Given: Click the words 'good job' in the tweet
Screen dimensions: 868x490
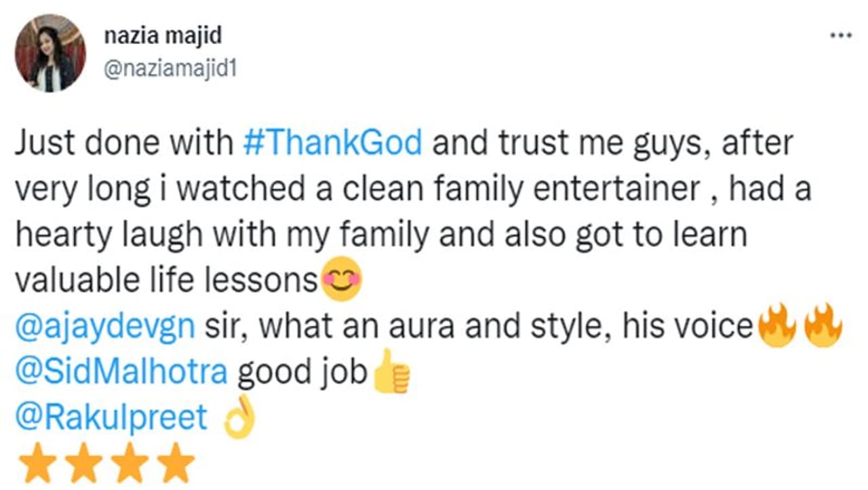Looking at the screenshot, I should (x=302, y=373).
